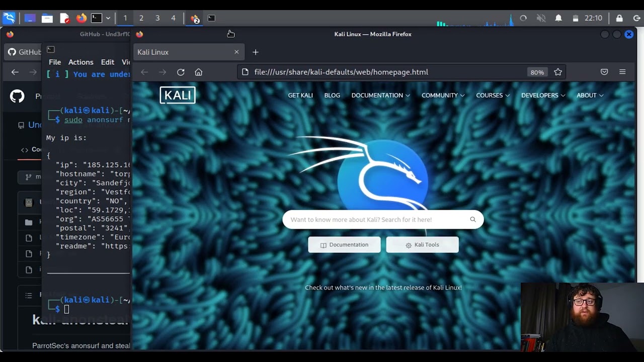The height and width of the screenshot is (362, 644).
Task: Select the GitHub tab in background Firefox
Action: tap(24, 52)
